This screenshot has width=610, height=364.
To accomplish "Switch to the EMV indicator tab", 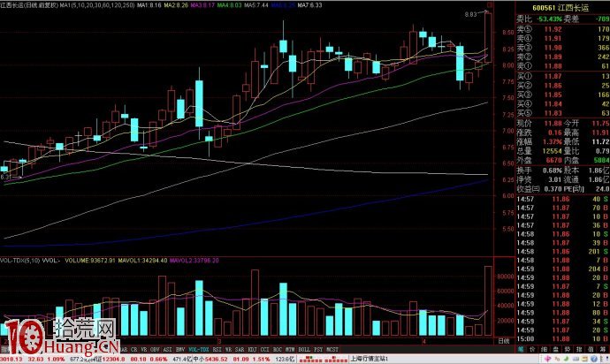I will coord(180,350).
